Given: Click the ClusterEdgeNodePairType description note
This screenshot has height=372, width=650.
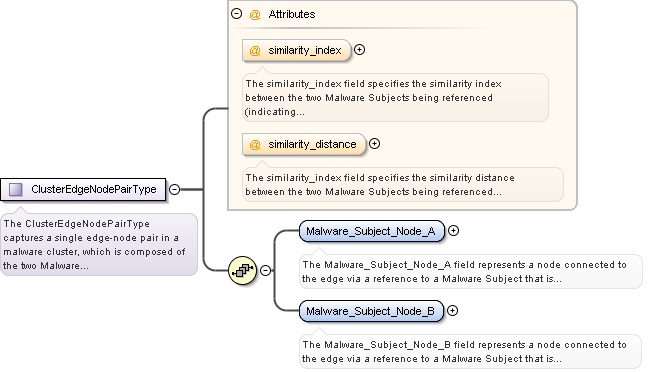Looking at the screenshot, I should point(99,245).
